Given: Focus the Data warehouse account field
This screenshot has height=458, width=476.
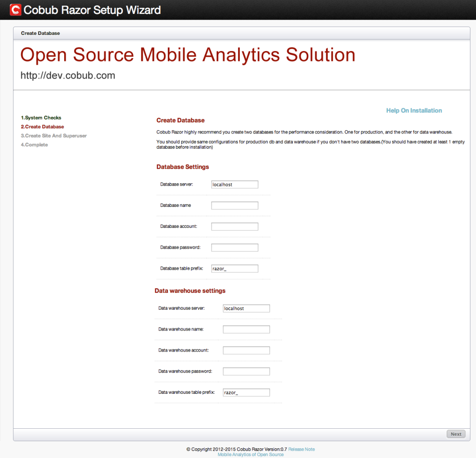Looking at the screenshot, I should (x=246, y=350).
